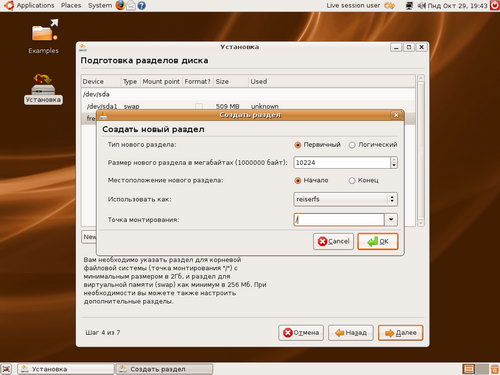The image size is (500, 375).
Task: Select the first workspace in the switcher
Action: [469, 369]
